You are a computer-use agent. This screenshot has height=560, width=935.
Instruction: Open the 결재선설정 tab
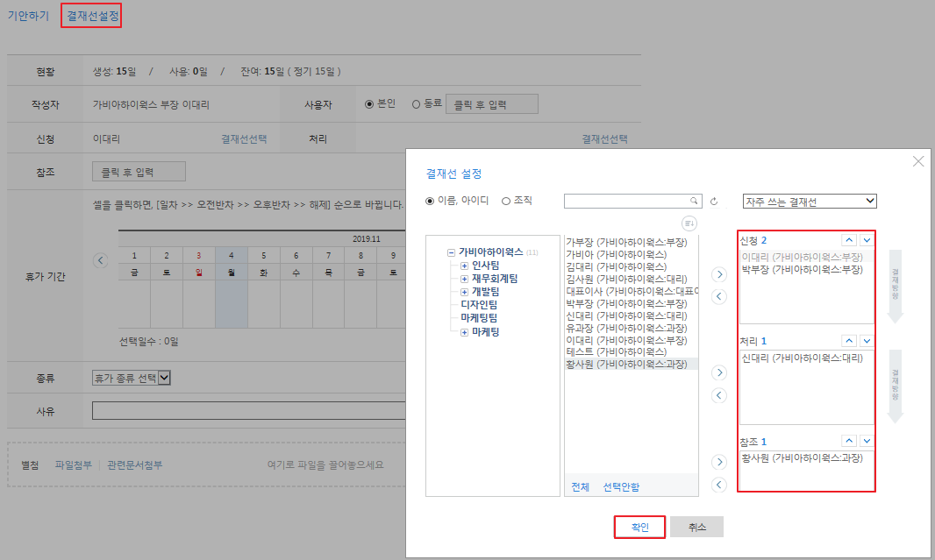[91, 16]
